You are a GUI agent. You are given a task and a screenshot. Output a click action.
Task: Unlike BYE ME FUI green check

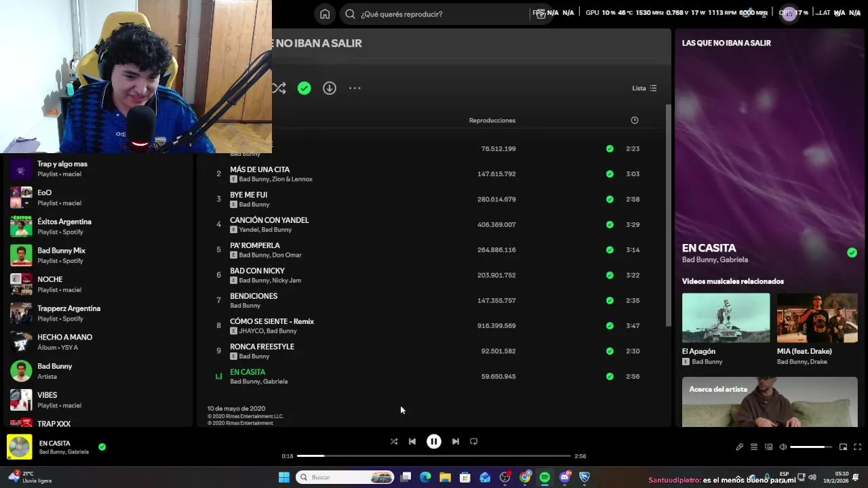(x=610, y=199)
